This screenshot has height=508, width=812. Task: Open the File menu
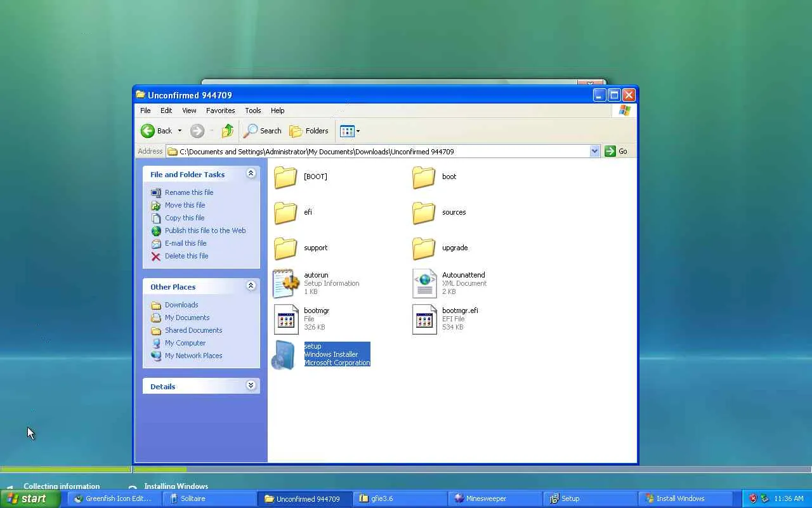(145, 110)
